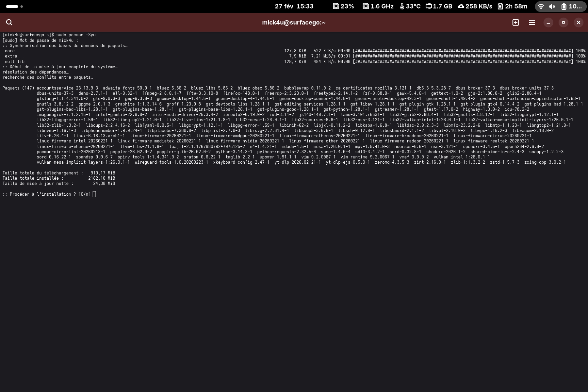Click the "wireguard-tools-1.0.20260223-1" package
The width and height of the screenshot is (588, 392).
171,162
